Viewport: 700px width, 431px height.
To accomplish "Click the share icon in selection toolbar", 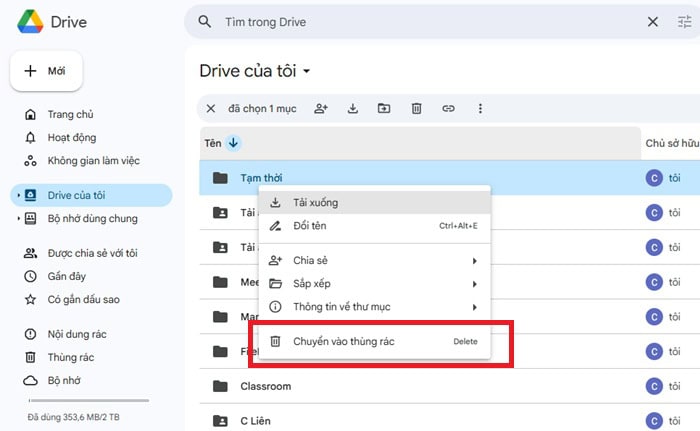I will coord(320,108).
